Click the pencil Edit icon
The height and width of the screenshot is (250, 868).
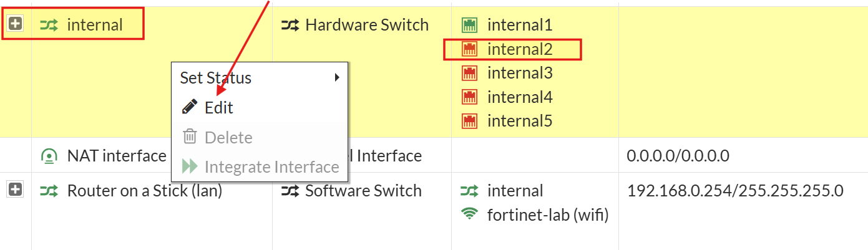[x=189, y=107]
